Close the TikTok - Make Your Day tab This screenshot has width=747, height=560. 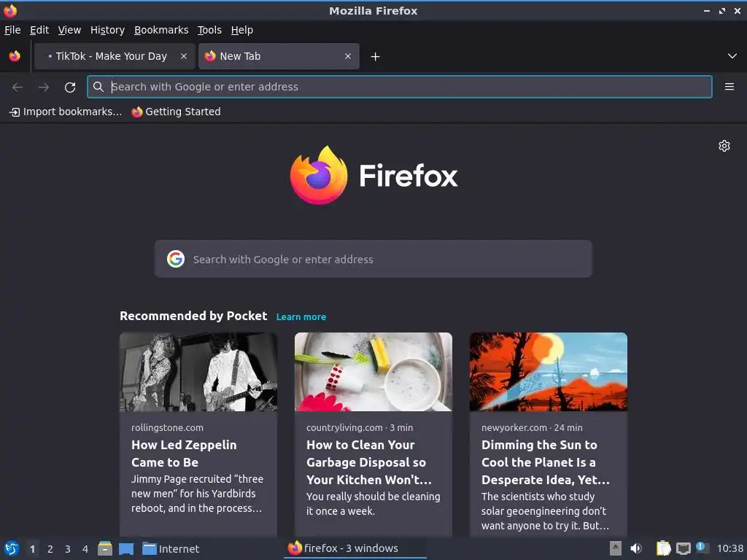[183, 56]
